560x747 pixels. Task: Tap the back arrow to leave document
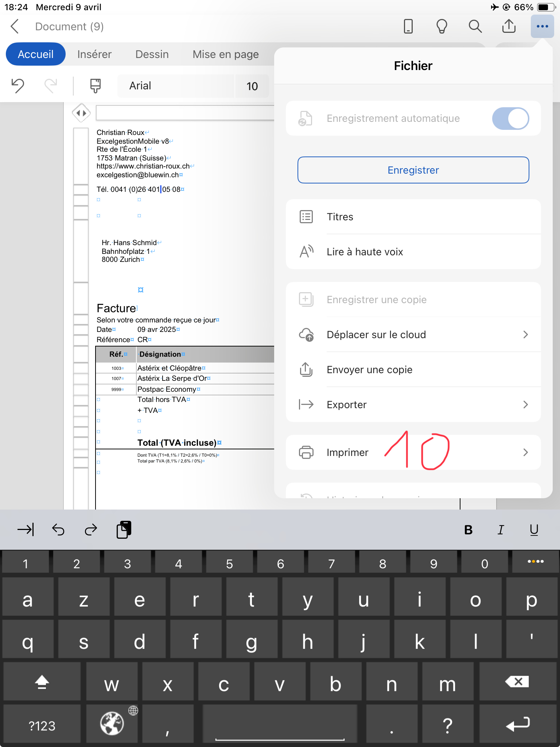tap(15, 27)
